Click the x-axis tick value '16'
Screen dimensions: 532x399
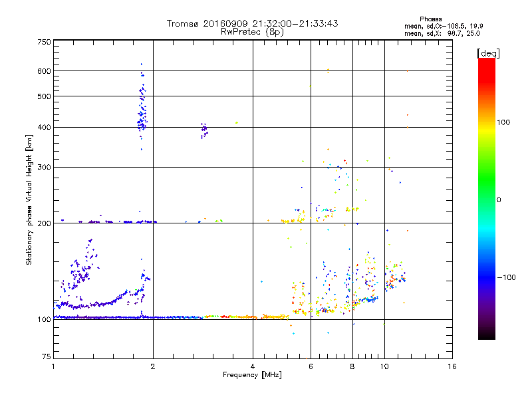coord(452,366)
